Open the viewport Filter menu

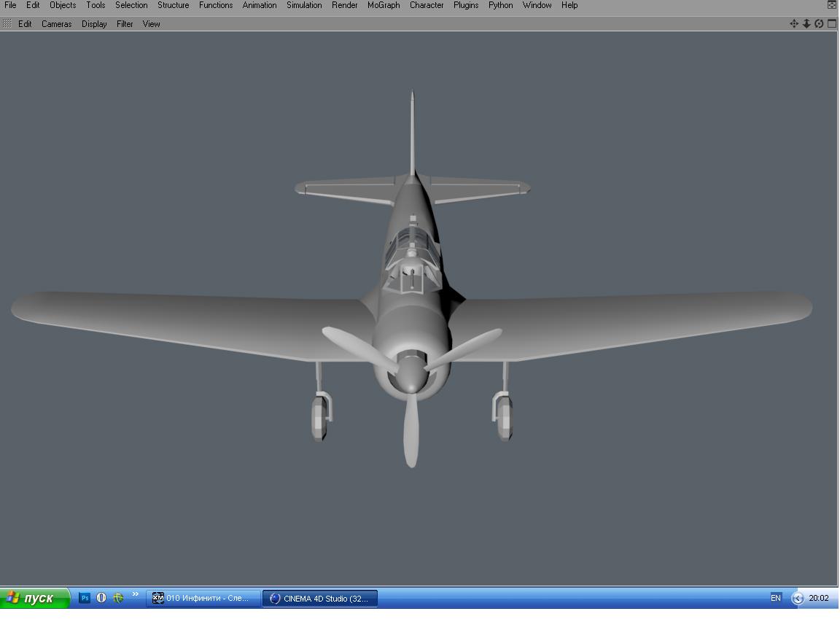point(125,23)
